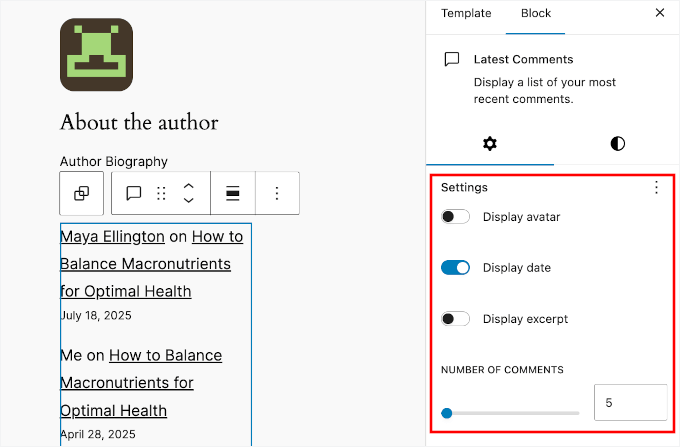The image size is (680, 447).
Task: Click the author avatar image
Action: (x=96, y=55)
